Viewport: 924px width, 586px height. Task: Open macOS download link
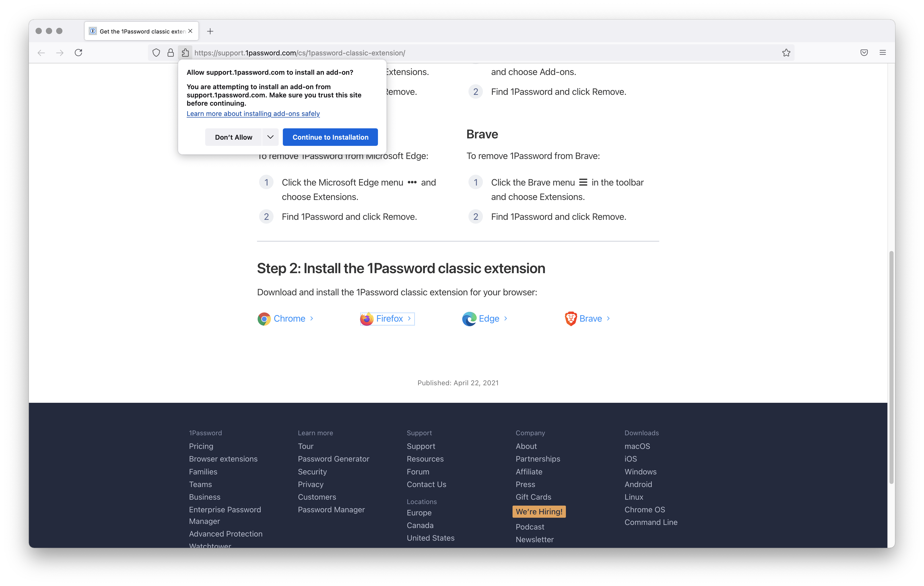click(637, 446)
